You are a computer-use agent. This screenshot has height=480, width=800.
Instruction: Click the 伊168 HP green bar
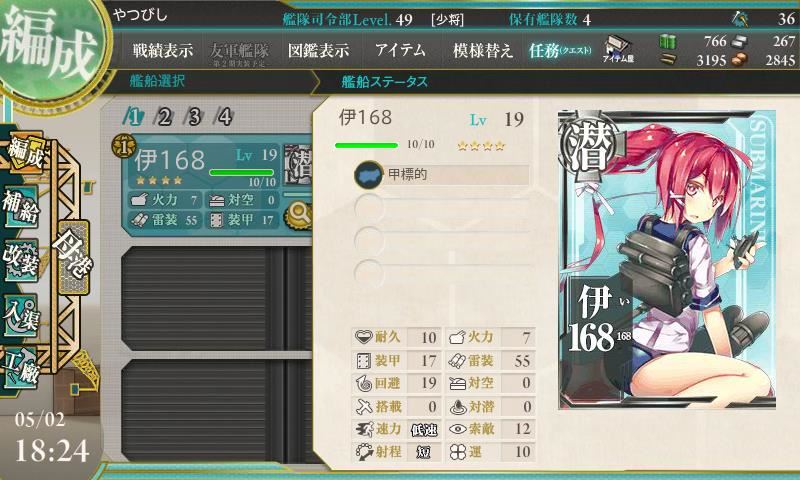click(x=366, y=145)
